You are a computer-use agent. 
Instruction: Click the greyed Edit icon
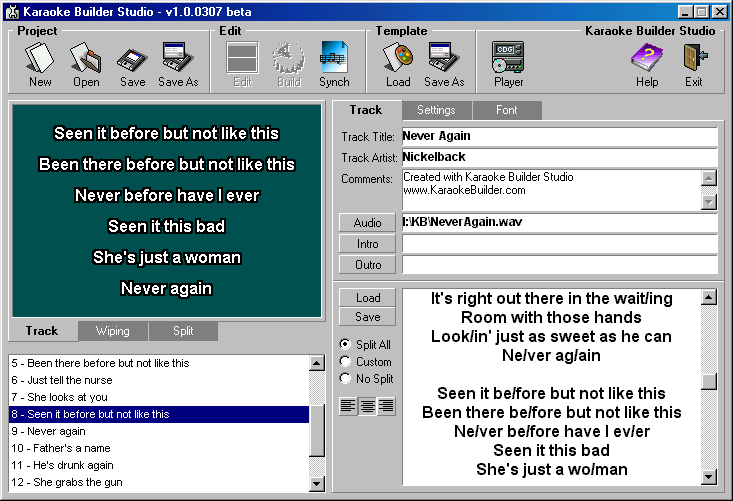[x=242, y=64]
